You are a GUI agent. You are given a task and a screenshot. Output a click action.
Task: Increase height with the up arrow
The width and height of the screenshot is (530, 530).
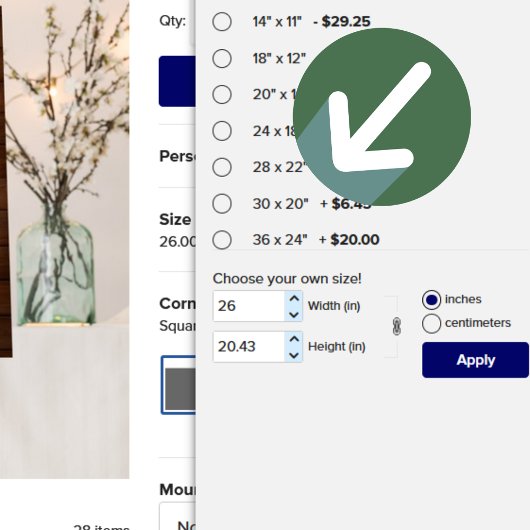tap(294, 339)
